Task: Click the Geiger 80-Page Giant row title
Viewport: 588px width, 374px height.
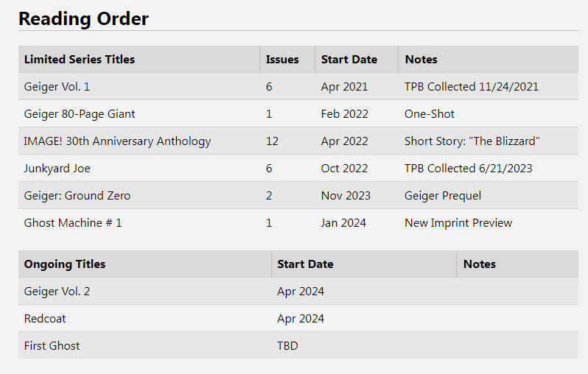Action: point(80,114)
